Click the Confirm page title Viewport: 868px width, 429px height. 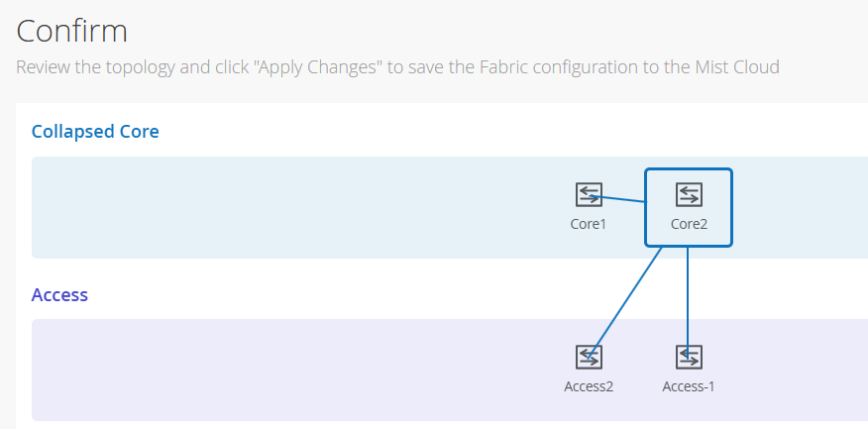pyautogui.click(x=72, y=31)
